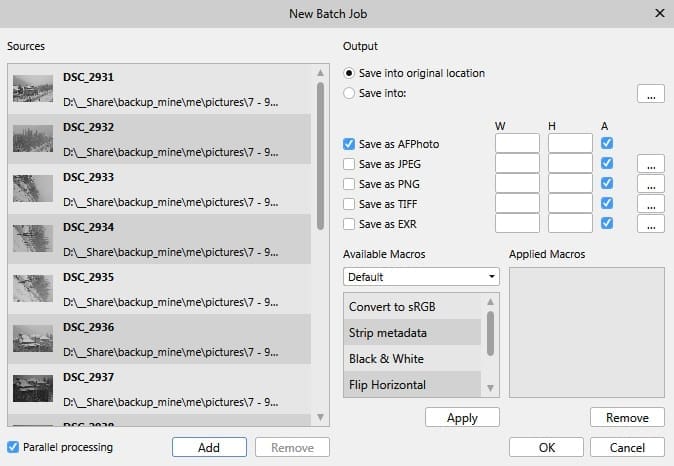This screenshot has height=466, width=674.
Task: Toggle aspect checkbox in TIFF row
Action: click(x=607, y=203)
